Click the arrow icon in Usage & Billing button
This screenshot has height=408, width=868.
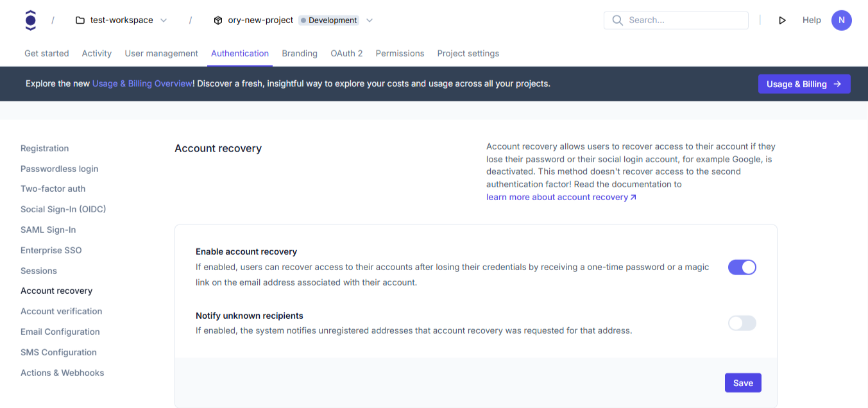837,83
